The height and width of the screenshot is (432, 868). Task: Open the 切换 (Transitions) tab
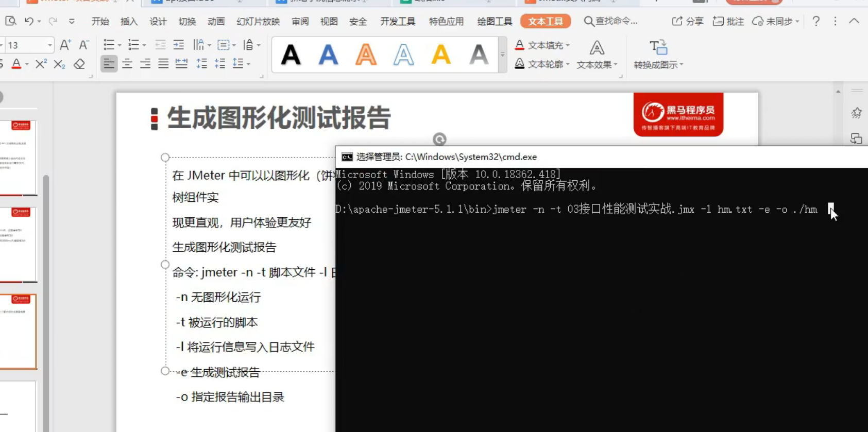(188, 21)
